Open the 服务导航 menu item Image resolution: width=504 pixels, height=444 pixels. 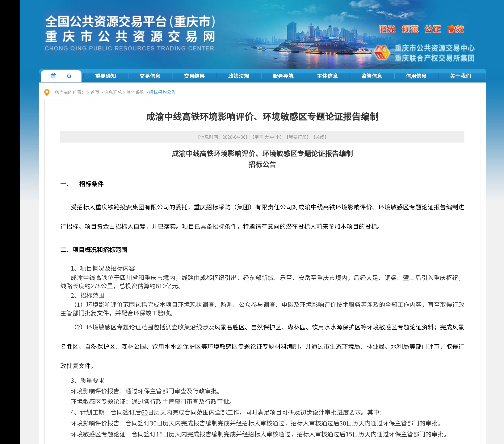pyautogui.click(x=283, y=76)
